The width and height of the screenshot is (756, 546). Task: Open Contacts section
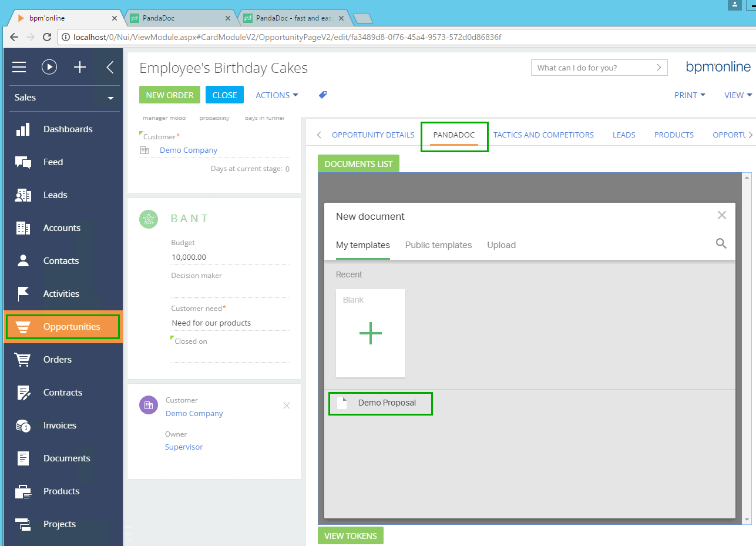coord(63,261)
